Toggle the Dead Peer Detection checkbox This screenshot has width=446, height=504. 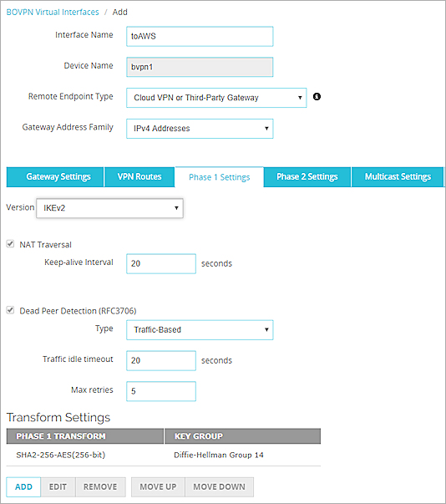10,310
